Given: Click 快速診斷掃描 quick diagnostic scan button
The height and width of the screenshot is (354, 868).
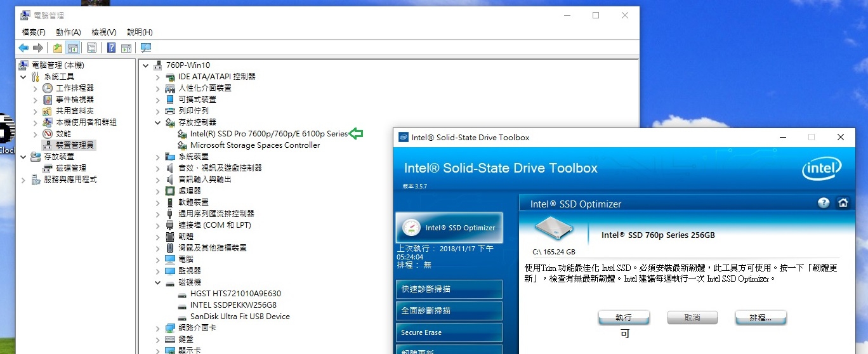Looking at the screenshot, I should [x=449, y=289].
